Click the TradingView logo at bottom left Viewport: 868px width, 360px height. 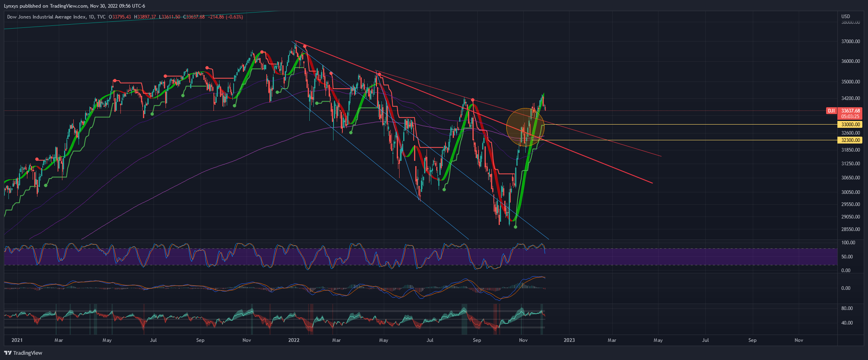click(23, 353)
